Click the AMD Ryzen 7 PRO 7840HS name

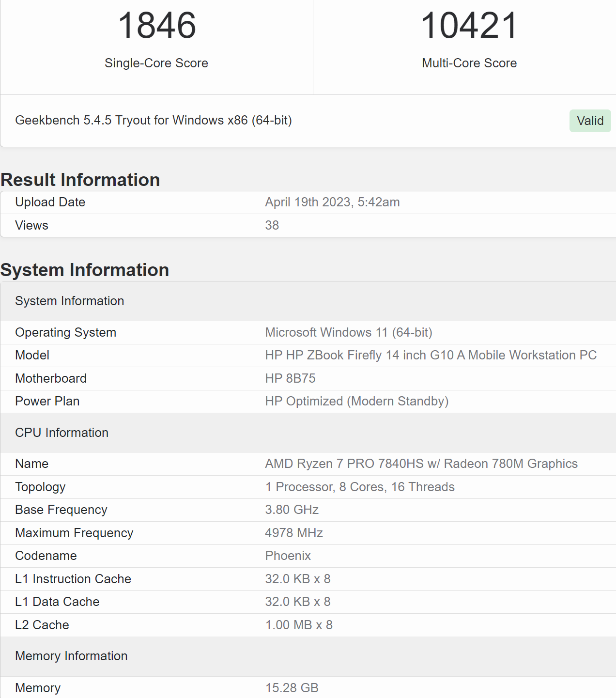[x=421, y=464]
